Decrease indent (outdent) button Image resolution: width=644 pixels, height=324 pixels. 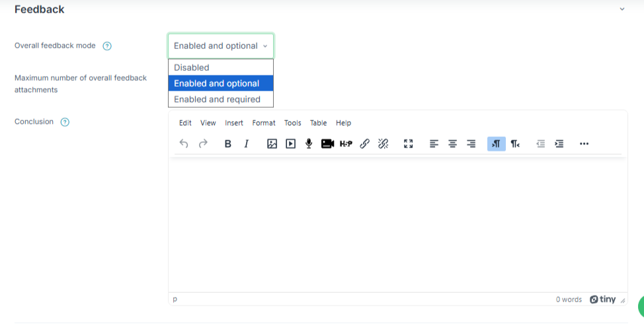click(x=540, y=143)
